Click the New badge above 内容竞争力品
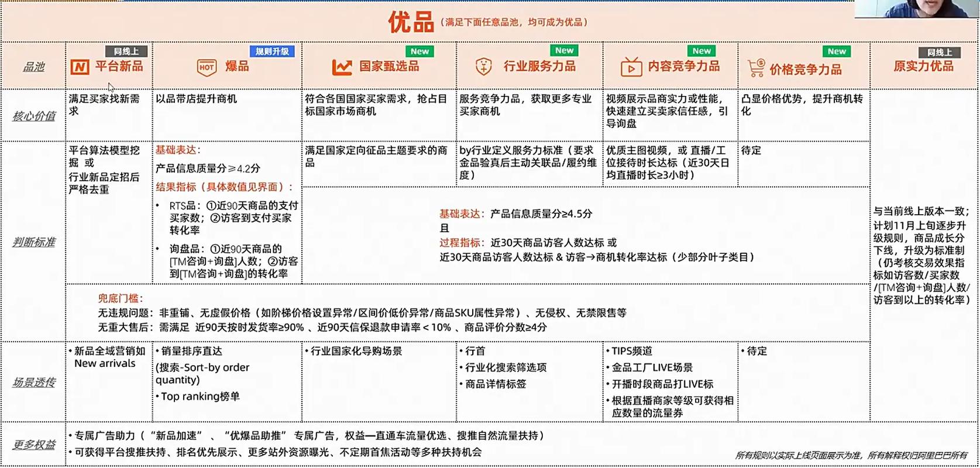Viewport: 980px width, 468px height. tap(702, 51)
